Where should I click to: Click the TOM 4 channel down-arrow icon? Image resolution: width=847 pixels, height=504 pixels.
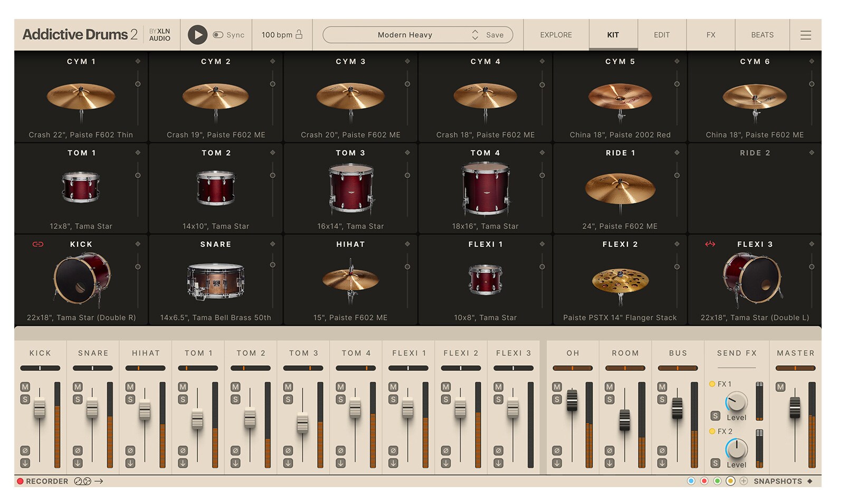click(341, 463)
